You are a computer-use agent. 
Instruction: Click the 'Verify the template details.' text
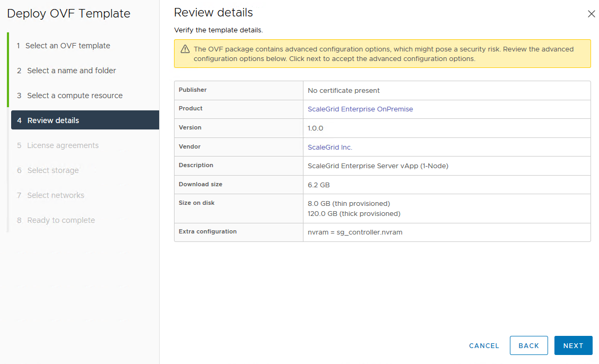(218, 30)
